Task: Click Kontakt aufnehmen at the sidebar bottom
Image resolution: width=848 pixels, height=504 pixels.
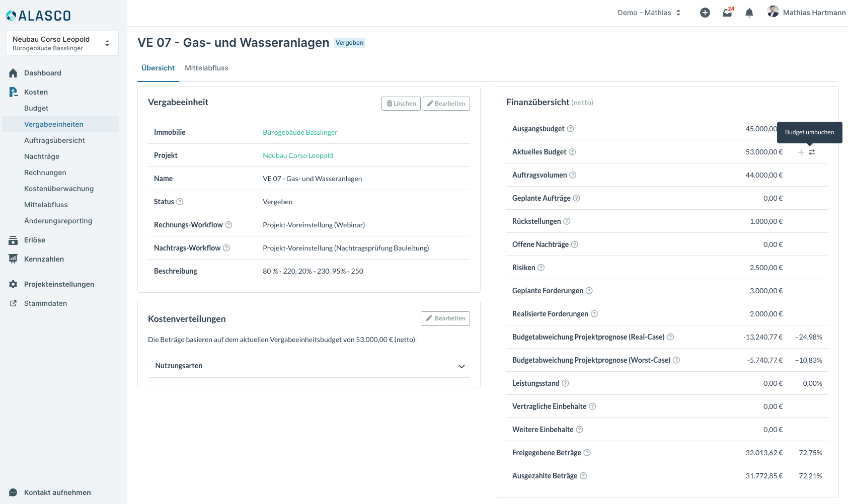Action: [57, 492]
